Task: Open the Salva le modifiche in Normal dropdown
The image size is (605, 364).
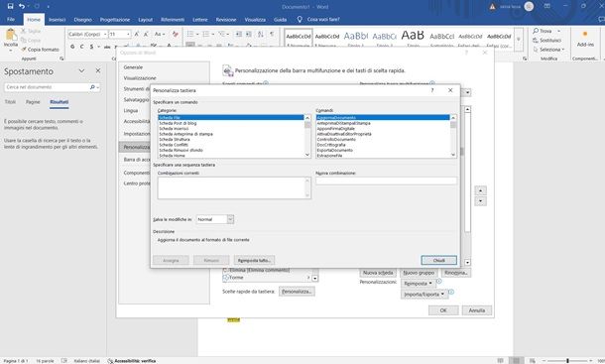Action: pyautogui.click(x=230, y=219)
